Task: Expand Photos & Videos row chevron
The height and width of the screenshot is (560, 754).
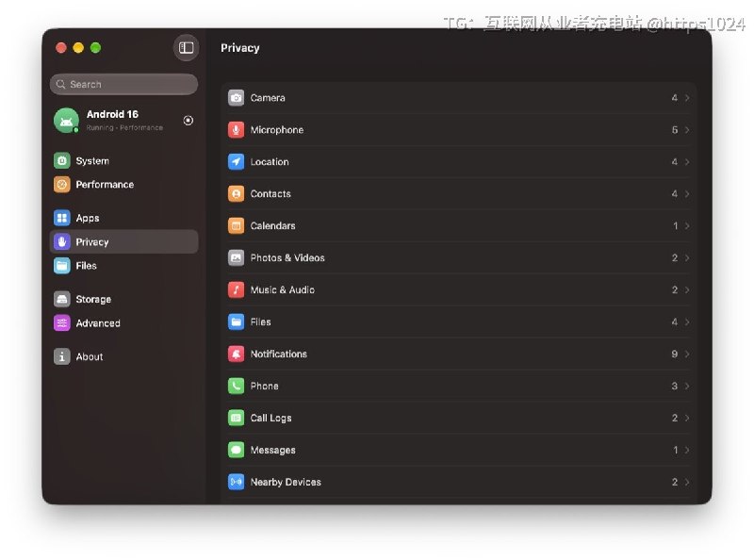Action: click(687, 258)
